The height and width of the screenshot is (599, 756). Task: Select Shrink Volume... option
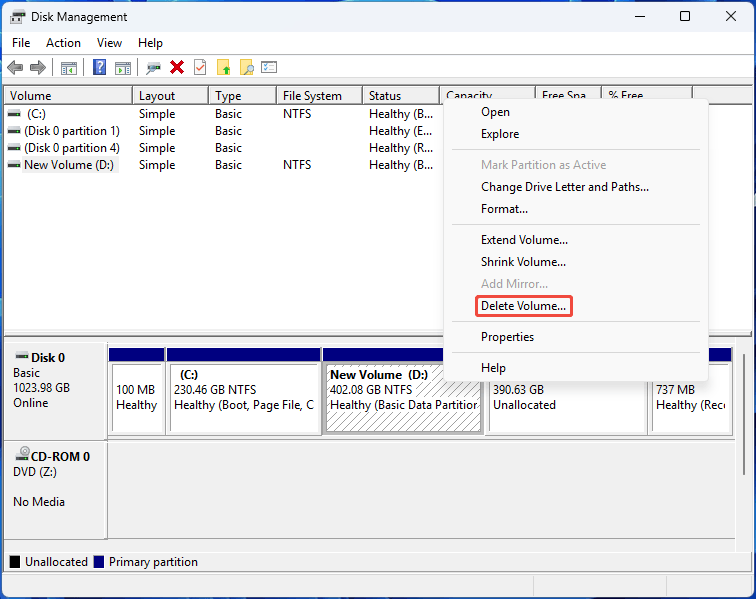(x=576, y=262)
